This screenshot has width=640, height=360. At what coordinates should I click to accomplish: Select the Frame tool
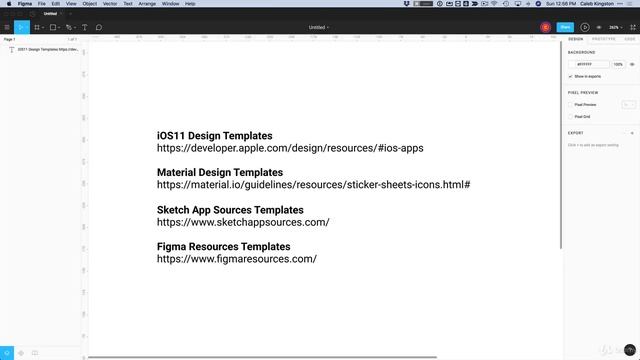click(x=37, y=27)
